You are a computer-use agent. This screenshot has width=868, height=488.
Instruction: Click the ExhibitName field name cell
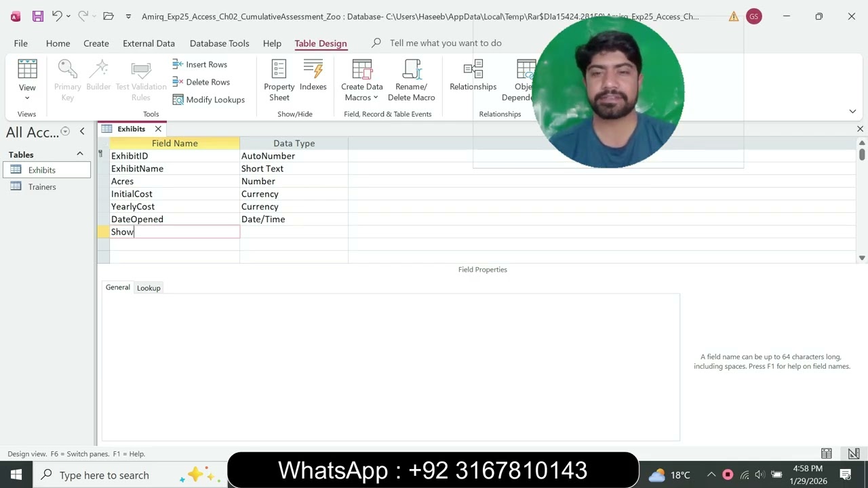174,169
